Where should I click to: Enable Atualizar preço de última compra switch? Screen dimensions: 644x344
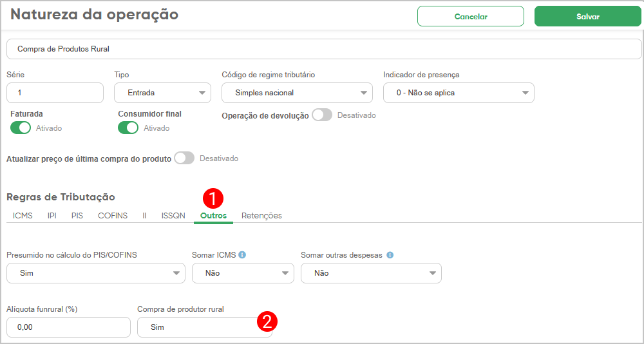pyautogui.click(x=184, y=158)
